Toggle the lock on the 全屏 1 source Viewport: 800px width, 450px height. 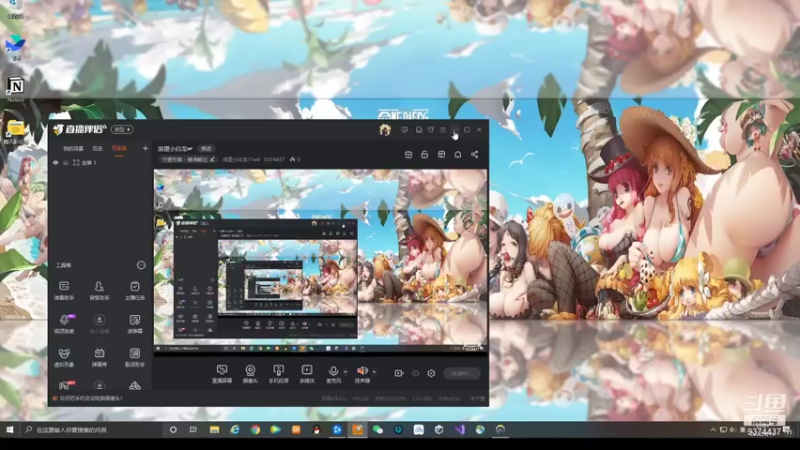point(66,162)
